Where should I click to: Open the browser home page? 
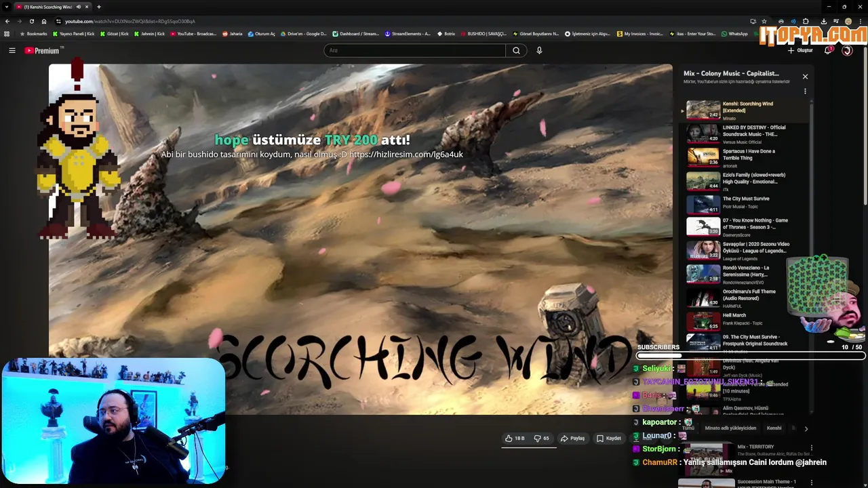click(43, 21)
